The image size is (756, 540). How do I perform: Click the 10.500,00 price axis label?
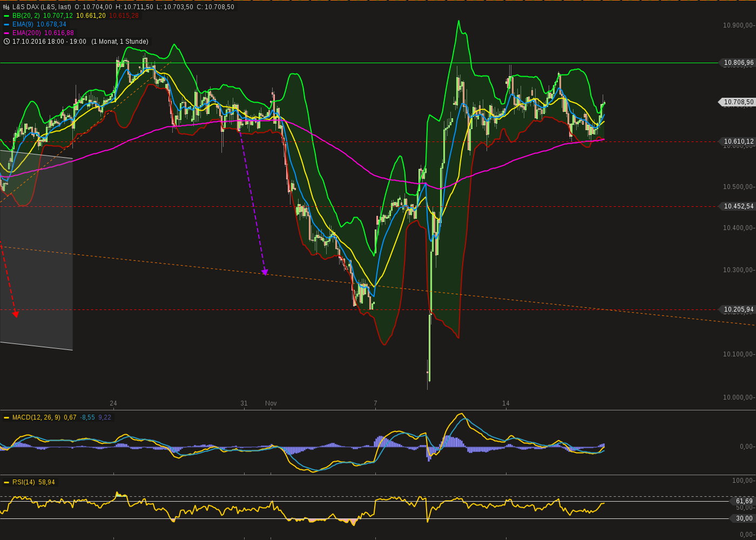tap(738, 187)
